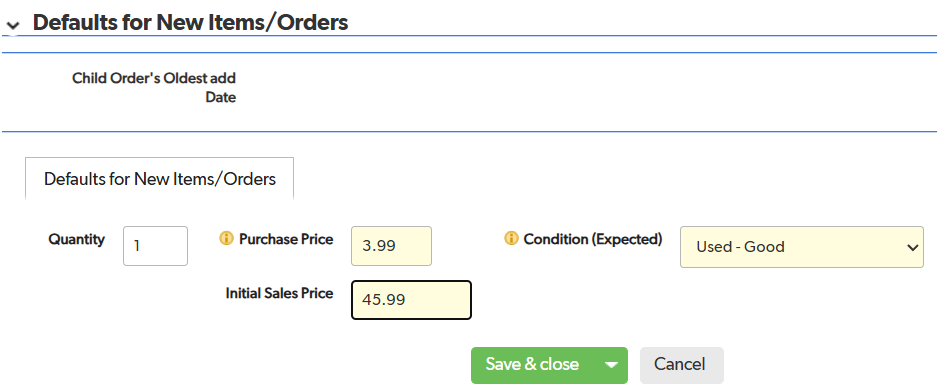Click into the Purchase Price field showing 3.99
937x392 pixels.
pos(391,246)
